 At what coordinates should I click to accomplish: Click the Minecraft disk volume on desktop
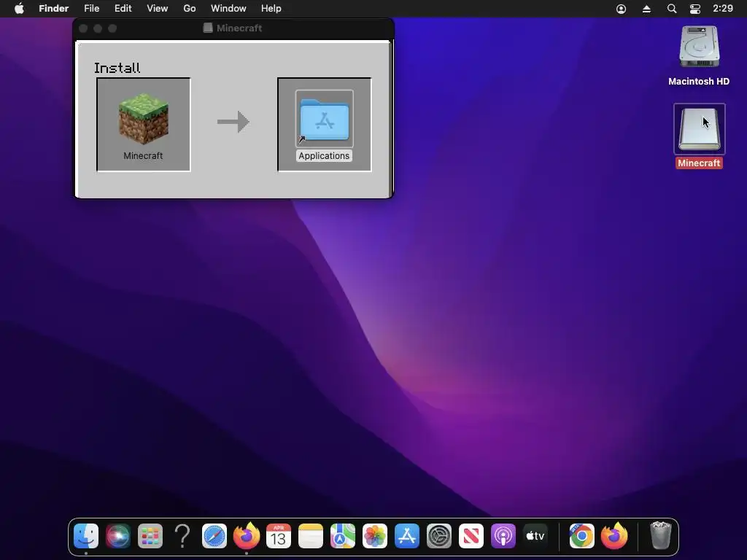pyautogui.click(x=699, y=128)
